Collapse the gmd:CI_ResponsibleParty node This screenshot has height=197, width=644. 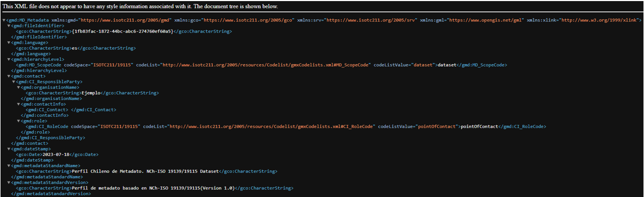[x=13, y=81]
